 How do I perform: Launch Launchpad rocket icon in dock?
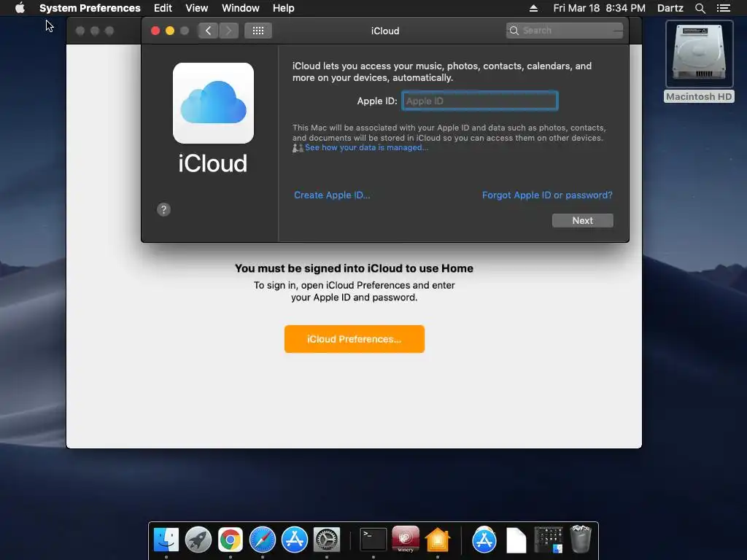(198, 540)
